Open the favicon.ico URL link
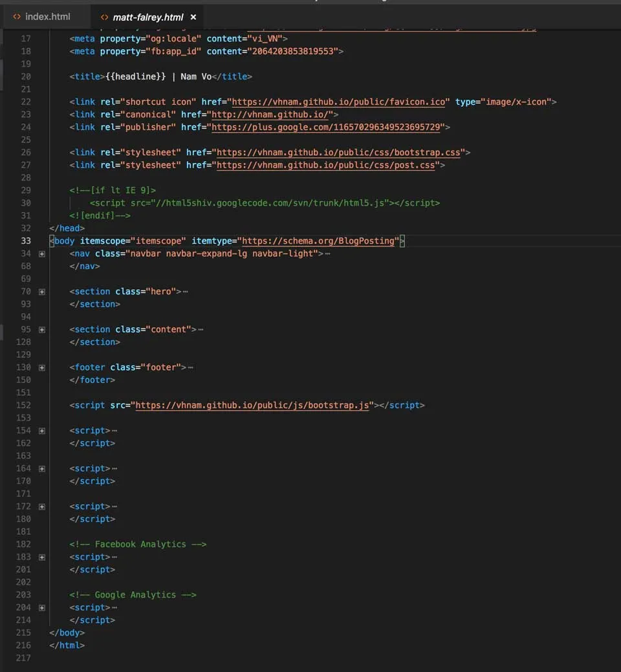The image size is (621, 672). pyautogui.click(x=339, y=102)
